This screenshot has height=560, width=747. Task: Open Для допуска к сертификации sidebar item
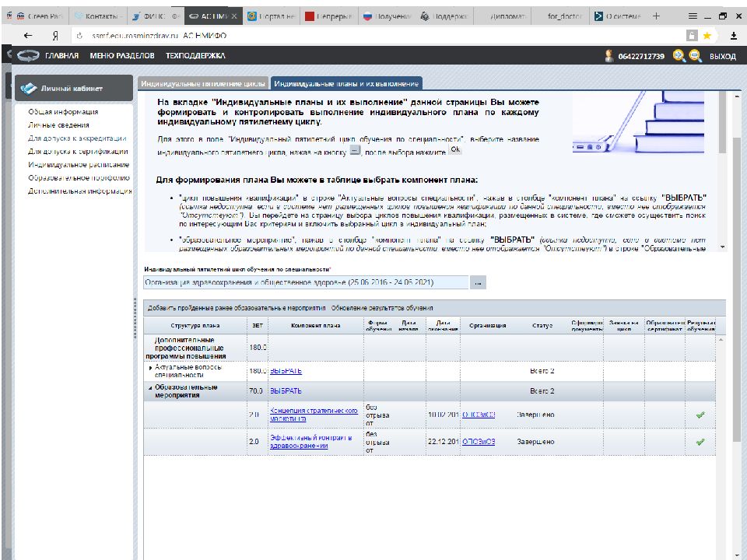pyautogui.click(x=78, y=152)
